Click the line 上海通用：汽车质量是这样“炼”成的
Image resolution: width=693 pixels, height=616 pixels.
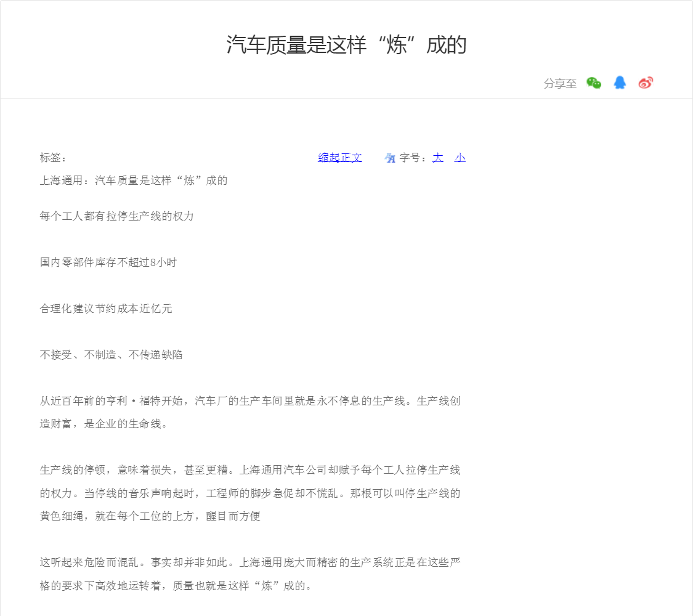point(134,180)
